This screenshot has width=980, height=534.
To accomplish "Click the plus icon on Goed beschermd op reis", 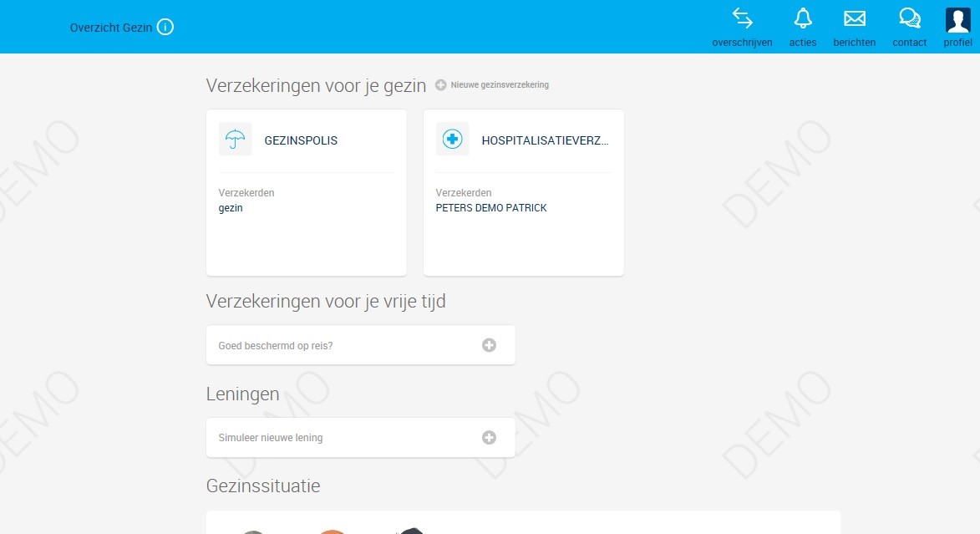I will (489, 344).
